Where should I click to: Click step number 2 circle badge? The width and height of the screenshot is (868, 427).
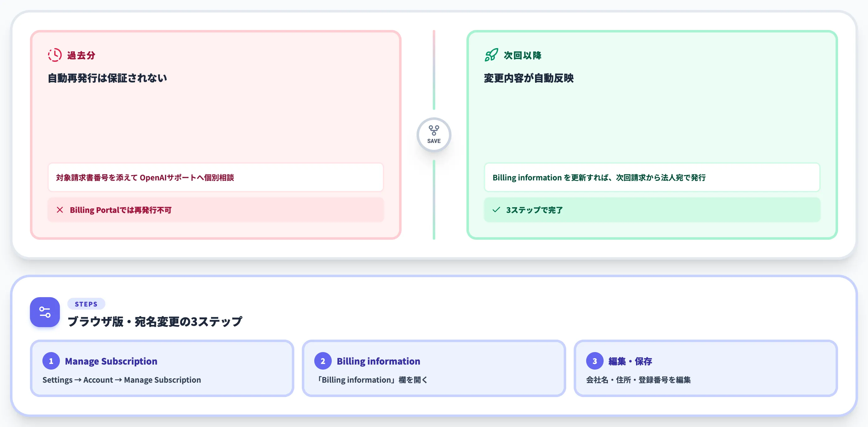323,361
